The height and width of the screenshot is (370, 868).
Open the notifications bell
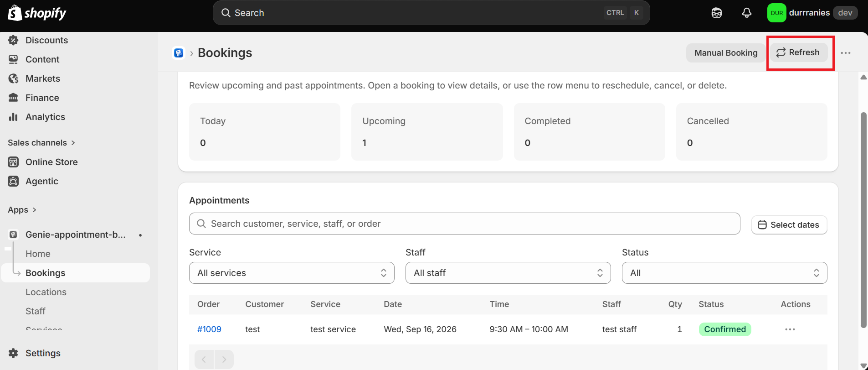pos(746,13)
